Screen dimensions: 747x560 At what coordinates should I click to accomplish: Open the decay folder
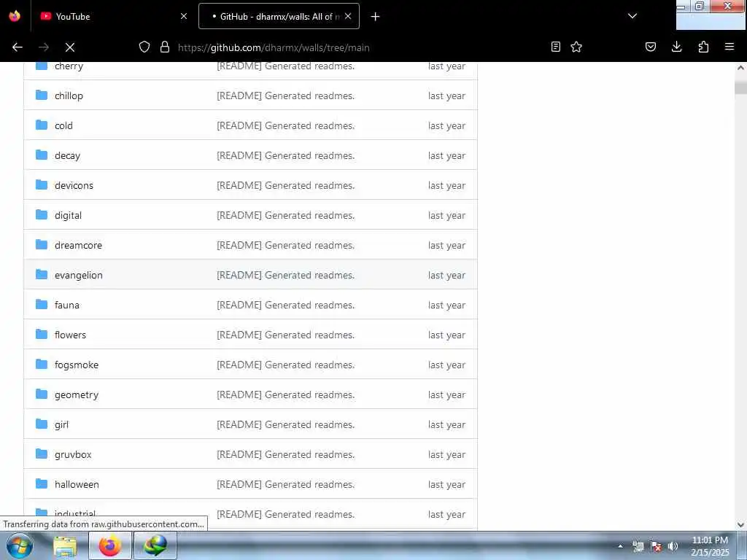pos(67,156)
